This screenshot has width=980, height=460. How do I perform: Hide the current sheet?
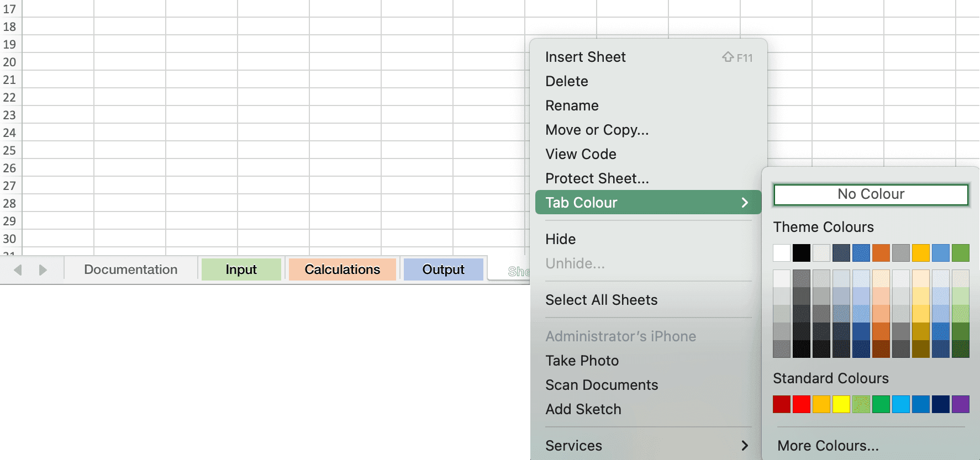pyautogui.click(x=561, y=239)
